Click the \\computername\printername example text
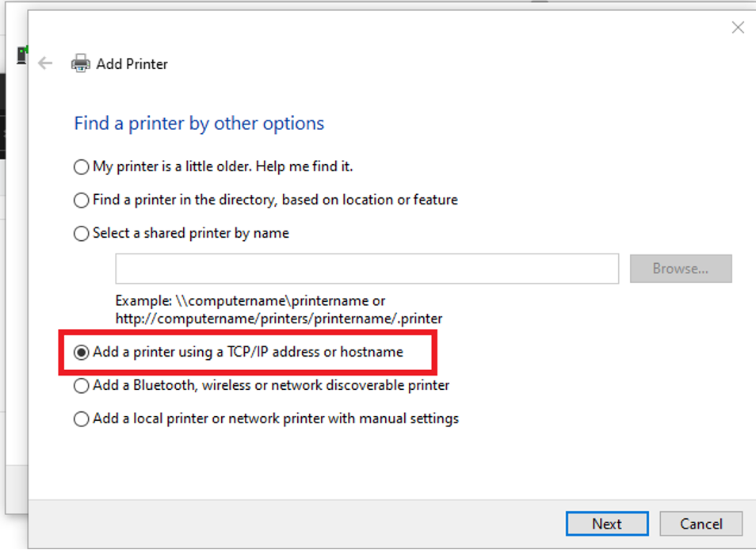 [x=250, y=301]
